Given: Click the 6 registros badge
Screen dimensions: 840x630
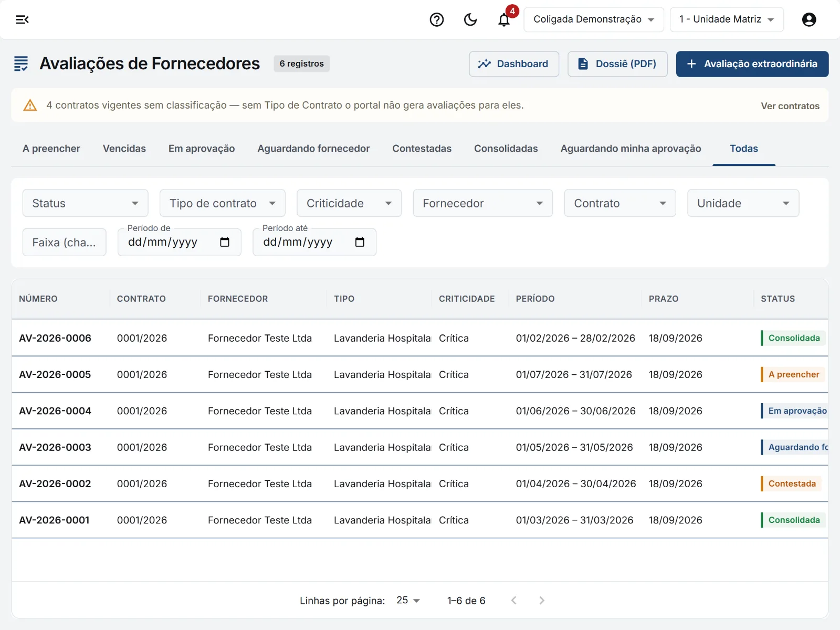Looking at the screenshot, I should pyautogui.click(x=302, y=64).
